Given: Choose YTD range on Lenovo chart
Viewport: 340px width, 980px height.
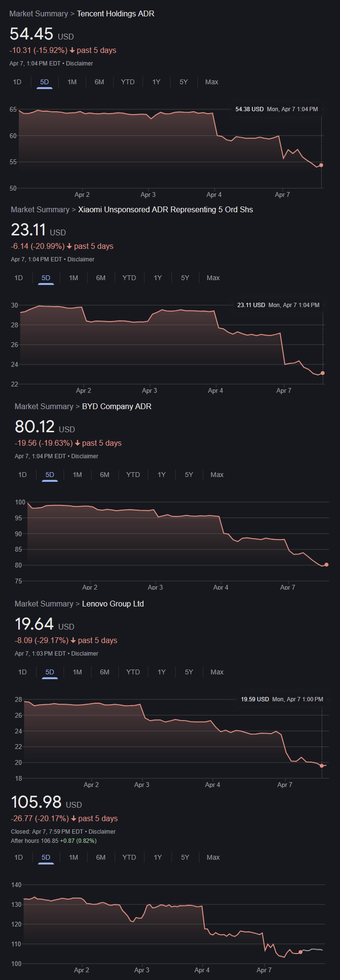Looking at the screenshot, I should pyautogui.click(x=133, y=672).
